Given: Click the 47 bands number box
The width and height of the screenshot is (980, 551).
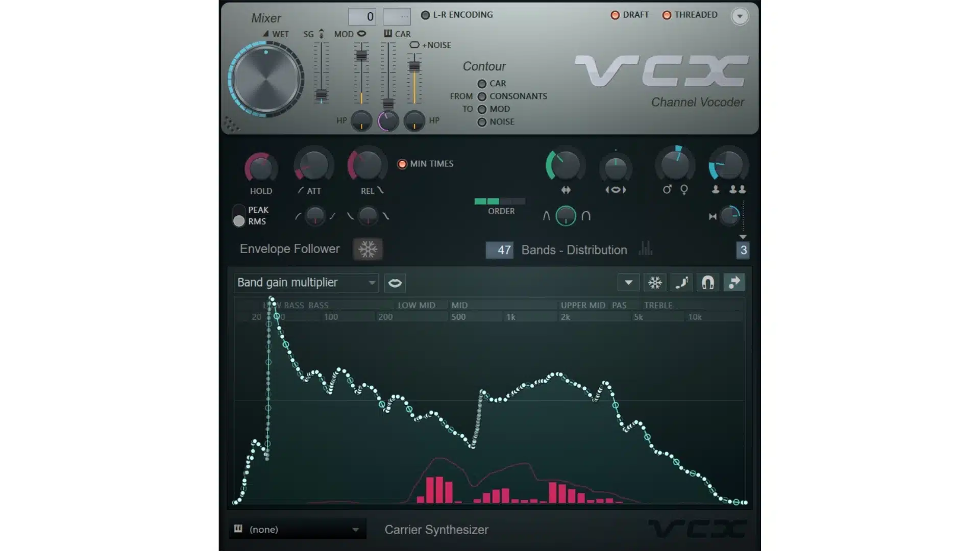Looking at the screenshot, I should click(x=499, y=250).
